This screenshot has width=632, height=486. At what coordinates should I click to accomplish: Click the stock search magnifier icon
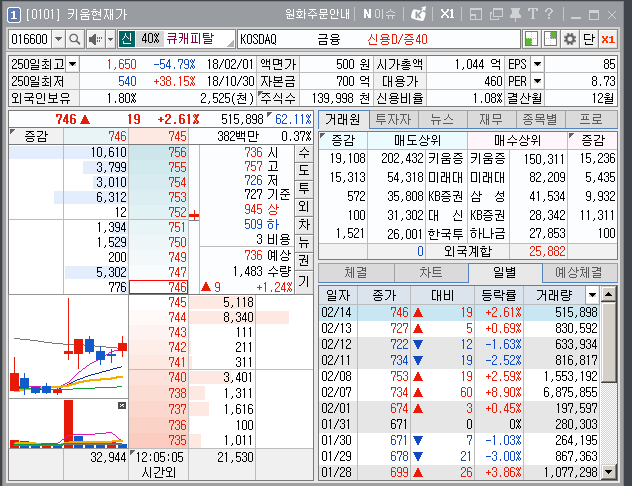[74, 39]
